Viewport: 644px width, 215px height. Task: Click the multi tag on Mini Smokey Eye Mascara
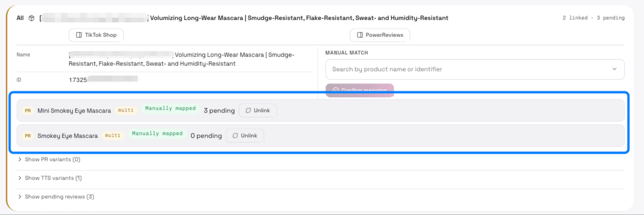point(126,110)
